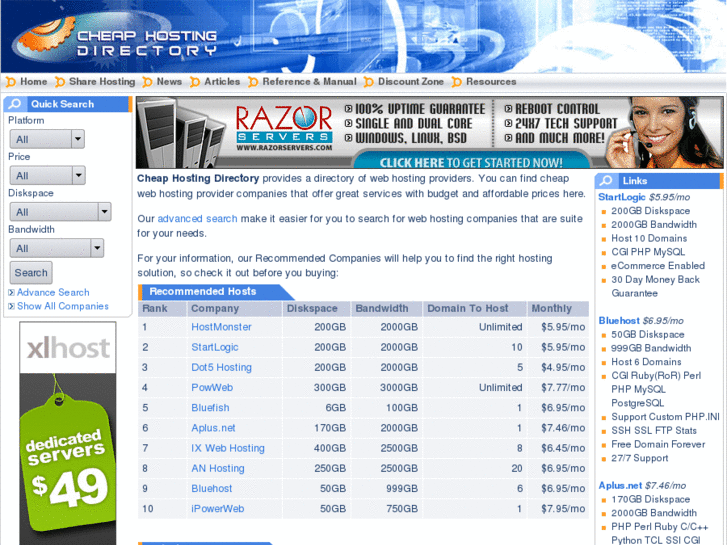Open the Resources menu item

(491, 82)
